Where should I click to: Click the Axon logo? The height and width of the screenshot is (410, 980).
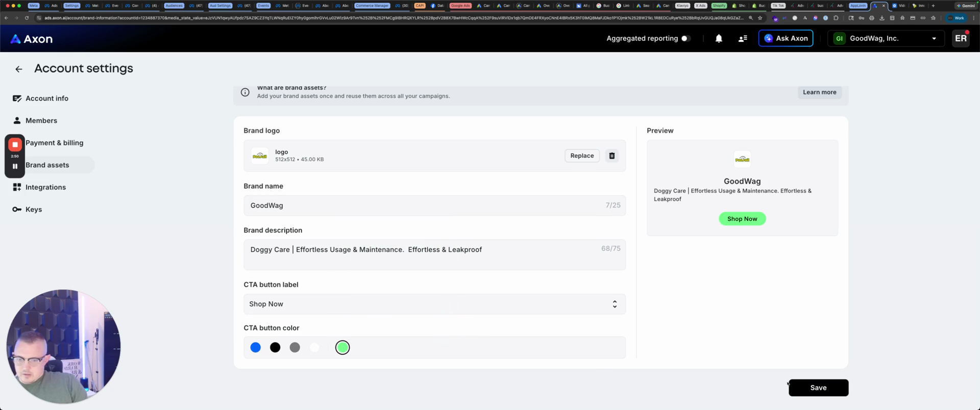[32, 39]
